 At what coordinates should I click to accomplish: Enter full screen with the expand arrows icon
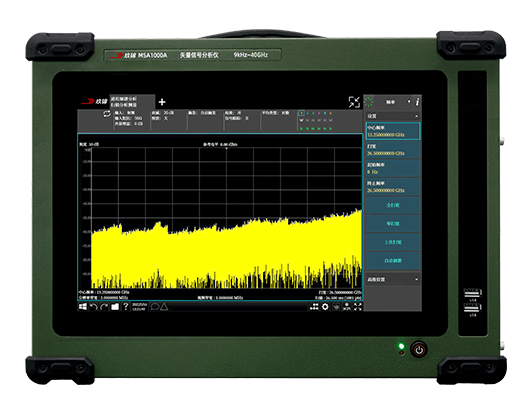tap(358, 307)
